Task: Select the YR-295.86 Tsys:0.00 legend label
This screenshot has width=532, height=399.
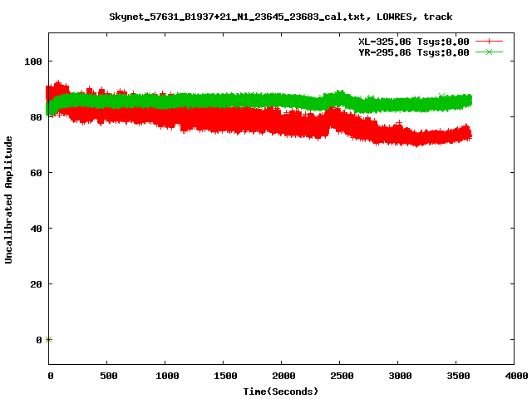Action: (414, 52)
